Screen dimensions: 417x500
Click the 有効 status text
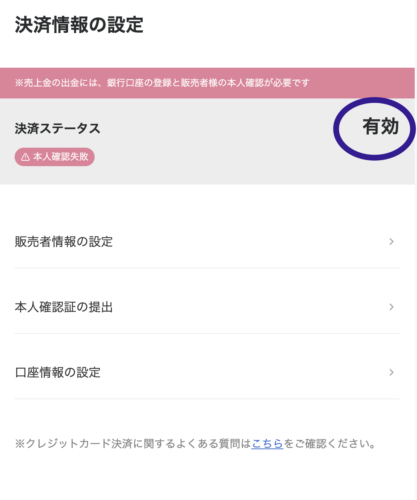click(381, 127)
